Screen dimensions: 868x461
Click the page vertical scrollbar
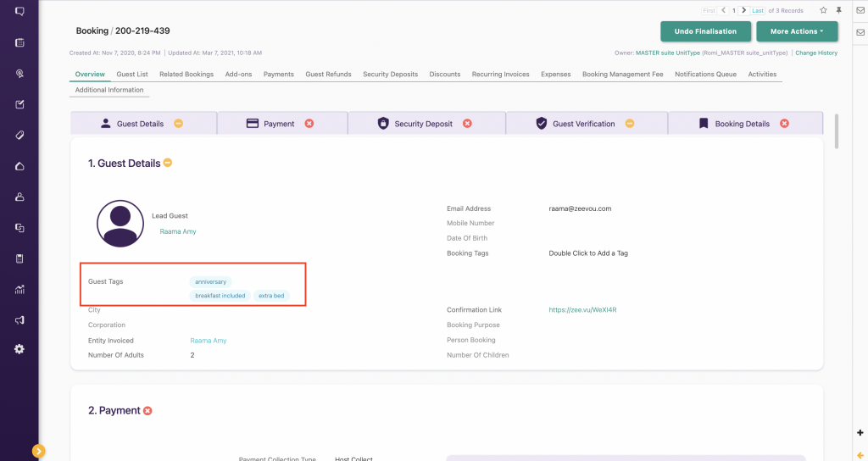836,131
